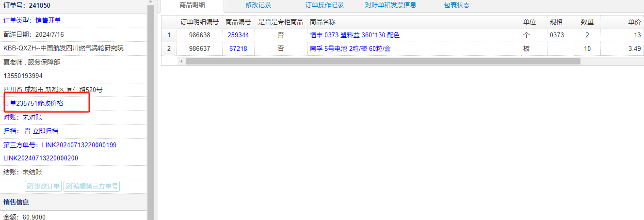644x220 pixels.
Task: Select detail number 986638 cell
Action: pos(199,35)
